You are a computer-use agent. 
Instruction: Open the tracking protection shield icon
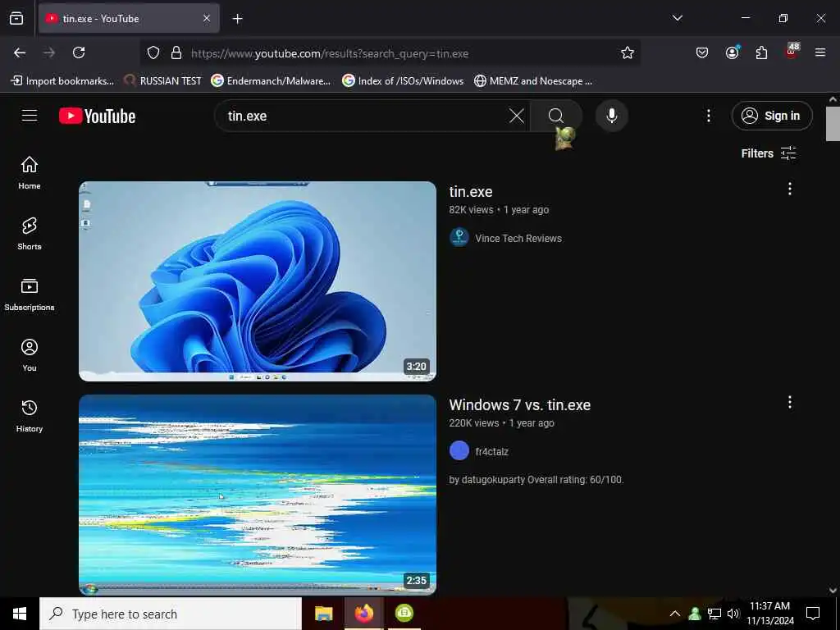coord(153,52)
